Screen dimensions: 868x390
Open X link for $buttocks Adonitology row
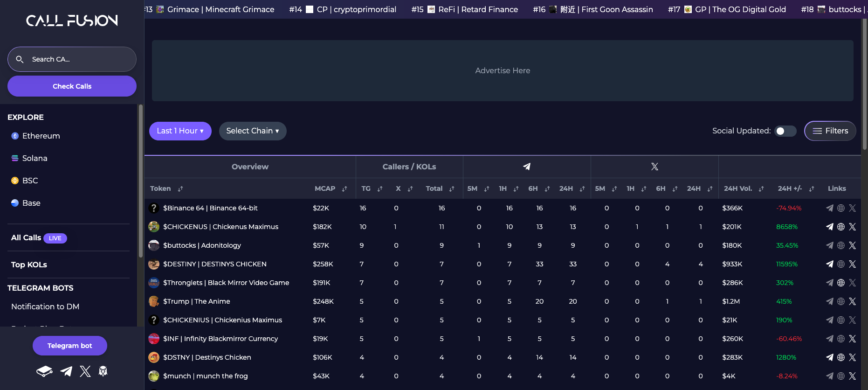[x=853, y=245]
